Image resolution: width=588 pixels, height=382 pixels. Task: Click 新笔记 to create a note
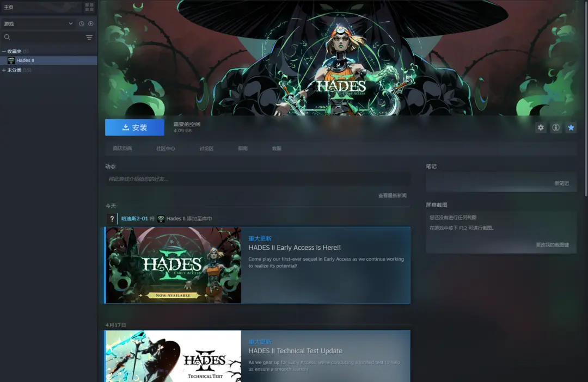[x=562, y=183]
